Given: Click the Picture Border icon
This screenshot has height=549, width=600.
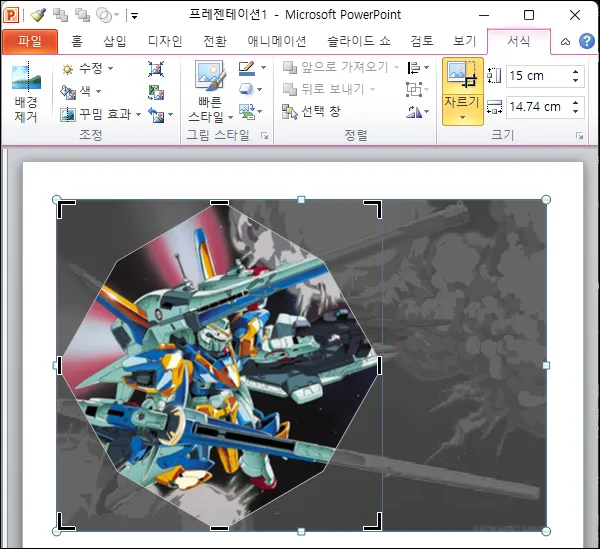Looking at the screenshot, I should tap(247, 68).
